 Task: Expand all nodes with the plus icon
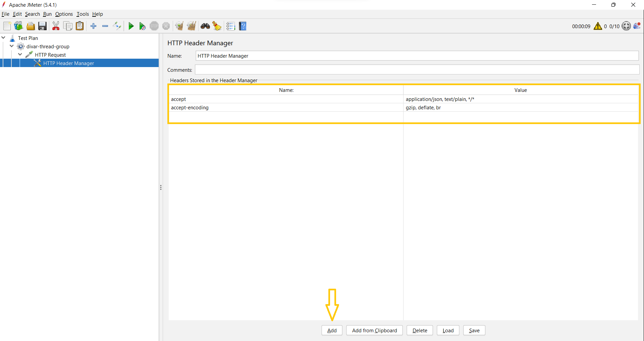tap(94, 26)
